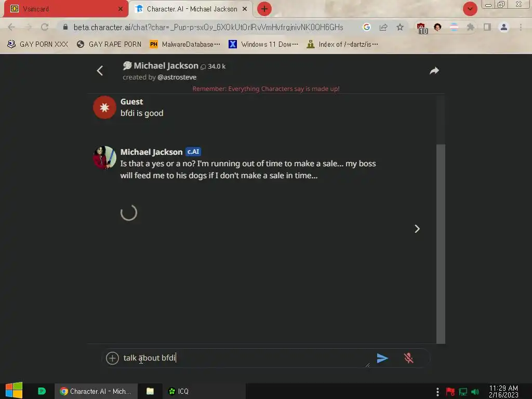Open the tab search dropdown button

(x=470, y=9)
